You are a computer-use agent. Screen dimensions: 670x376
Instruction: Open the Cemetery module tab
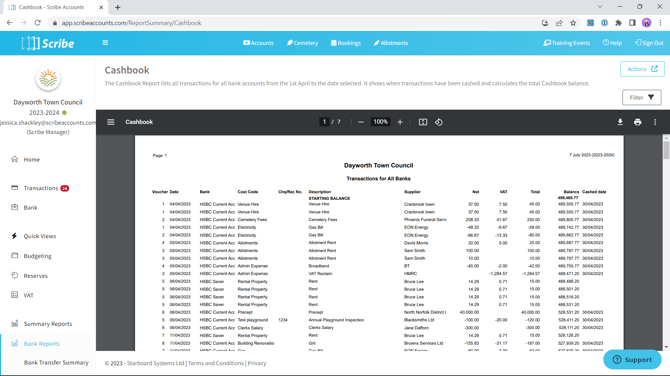coord(303,43)
